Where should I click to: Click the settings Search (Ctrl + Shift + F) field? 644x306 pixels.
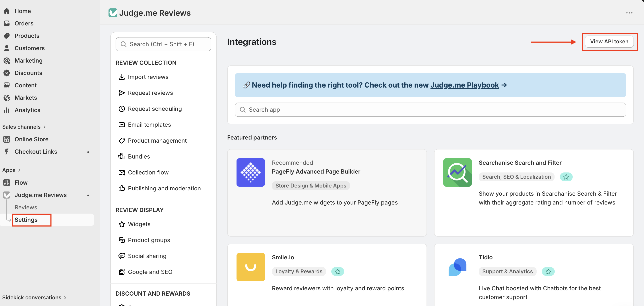tap(163, 44)
